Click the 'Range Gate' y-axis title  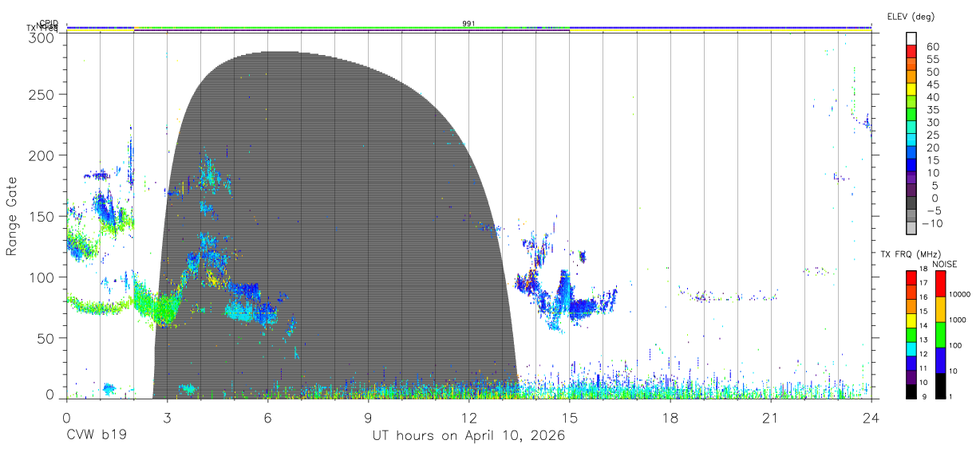(x=12, y=216)
